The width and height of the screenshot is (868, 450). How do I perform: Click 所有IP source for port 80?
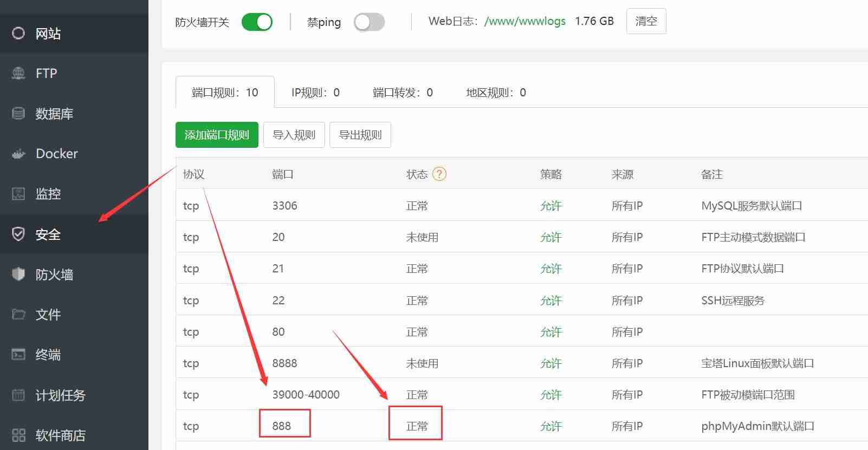(x=627, y=332)
